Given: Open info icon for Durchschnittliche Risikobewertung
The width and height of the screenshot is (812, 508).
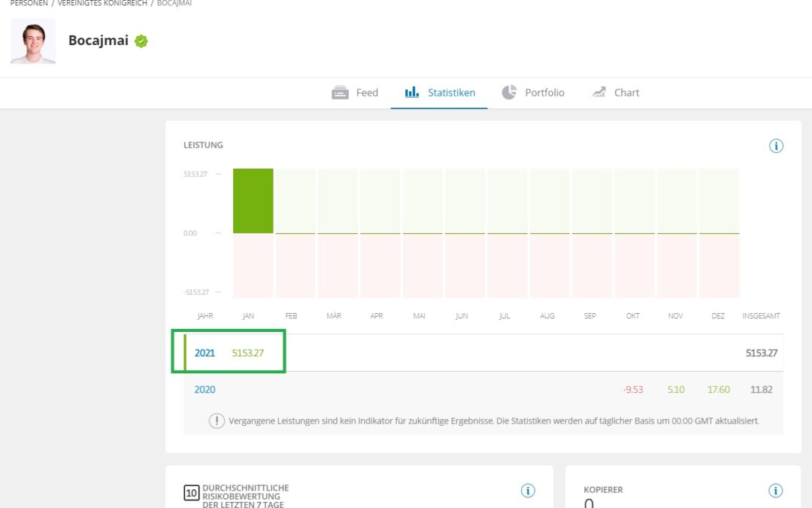Looking at the screenshot, I should pos(528,491).
